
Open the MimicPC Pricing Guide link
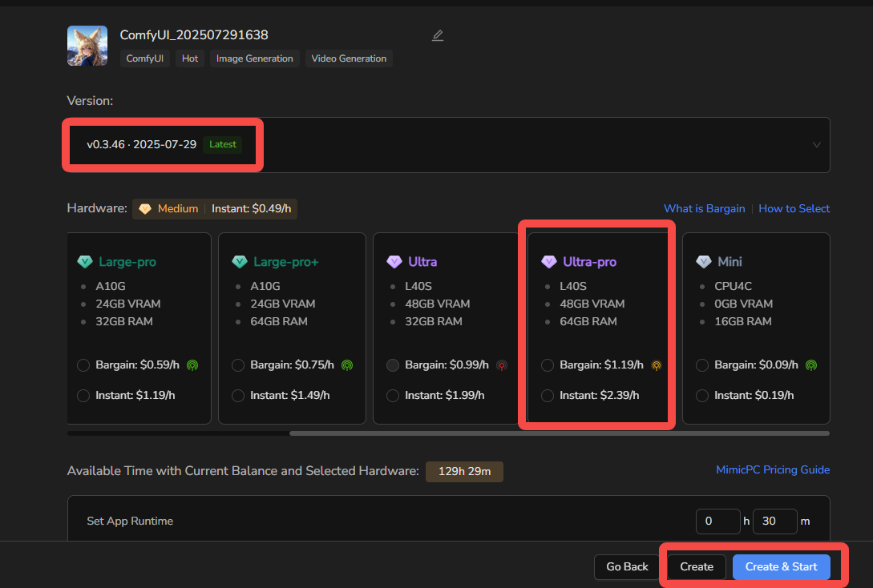773,470
